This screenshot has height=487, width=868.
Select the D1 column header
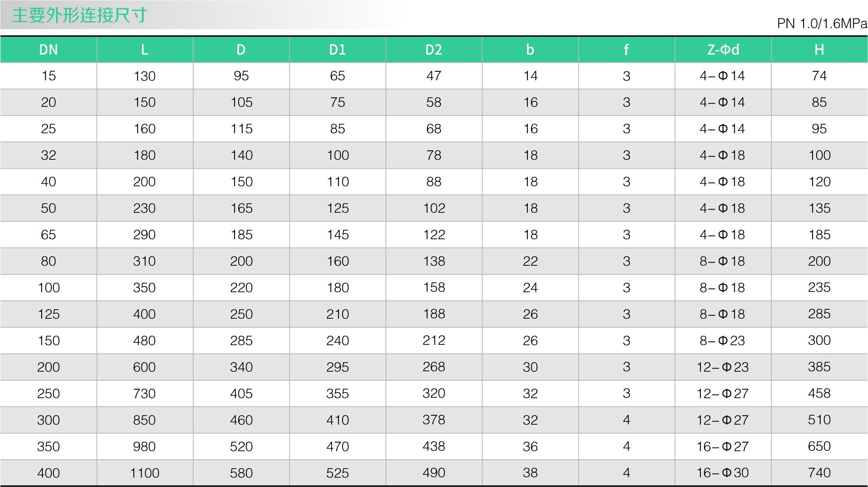(337, 50)
